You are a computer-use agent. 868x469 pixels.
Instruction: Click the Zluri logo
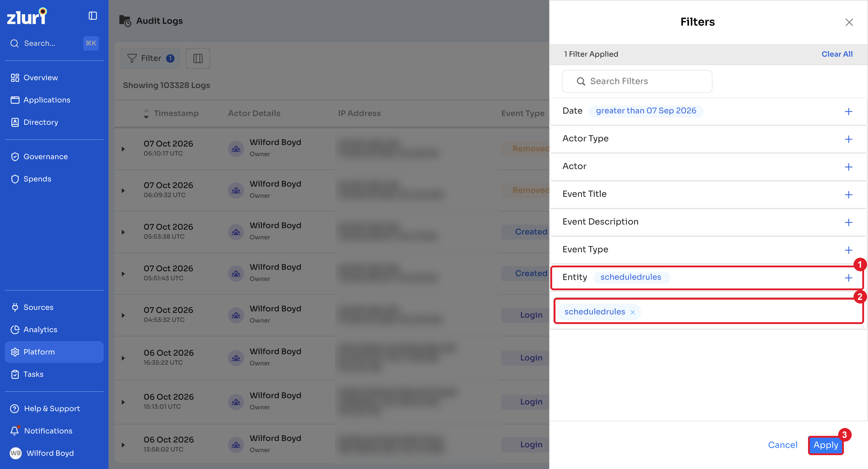(x=27, y=16)
